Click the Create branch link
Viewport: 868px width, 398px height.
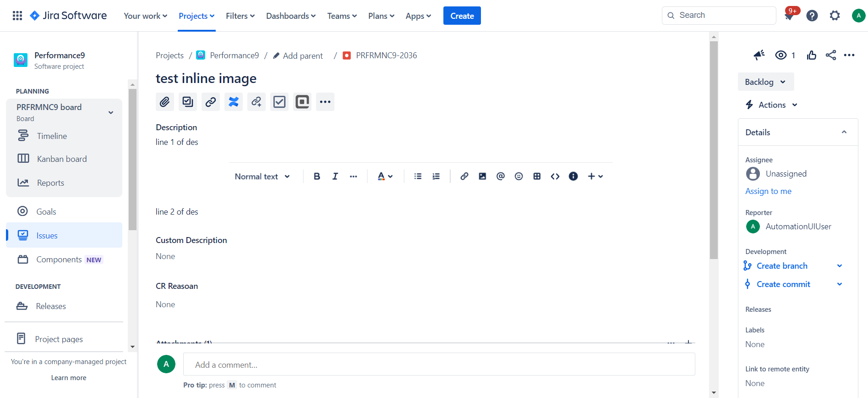(x=782, y=266)
